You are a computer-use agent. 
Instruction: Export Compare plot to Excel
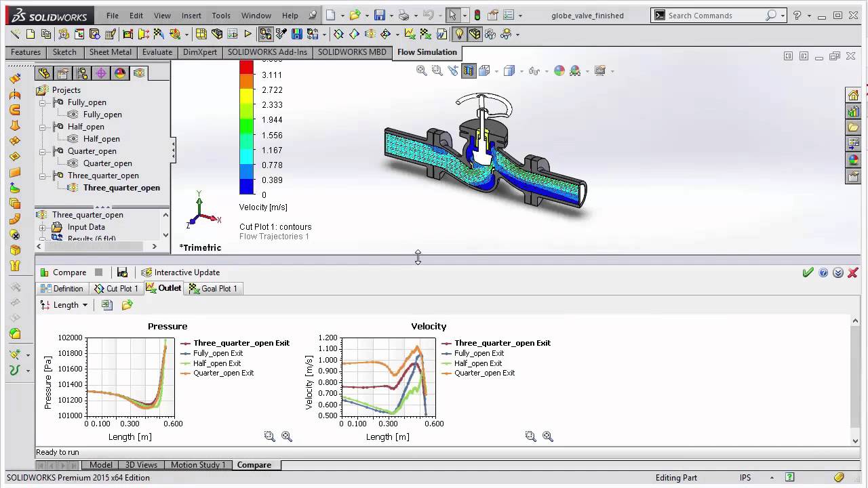(106, 305)
